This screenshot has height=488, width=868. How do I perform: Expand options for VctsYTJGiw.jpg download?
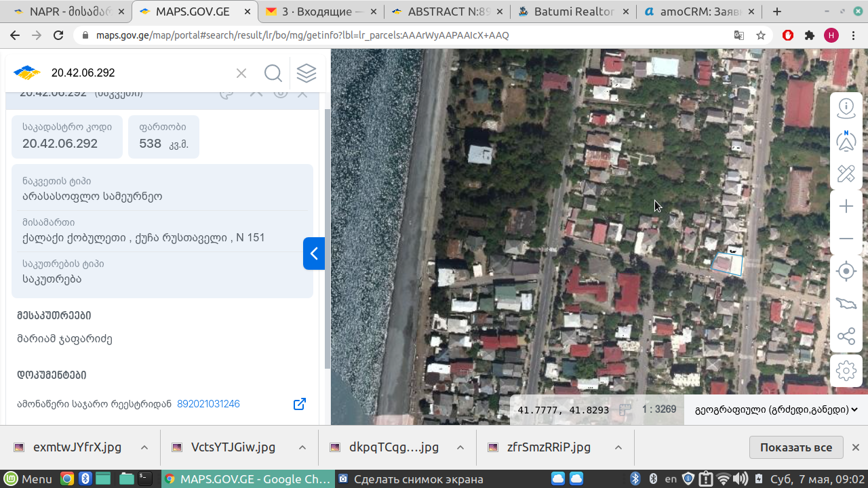point(302,447)
